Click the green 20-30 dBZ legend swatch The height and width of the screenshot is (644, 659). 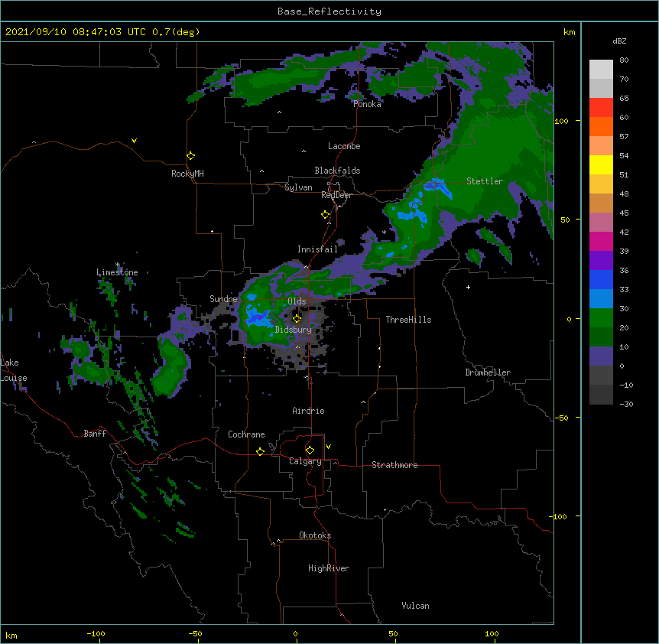(x=601, y=318)
